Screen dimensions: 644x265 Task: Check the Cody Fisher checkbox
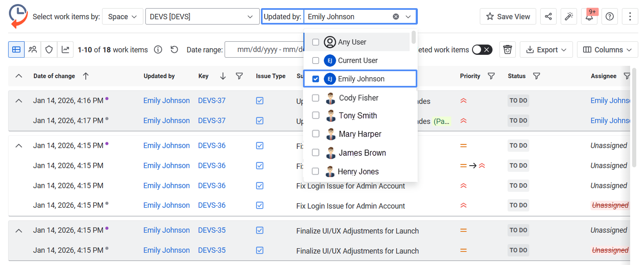[316, 98]
